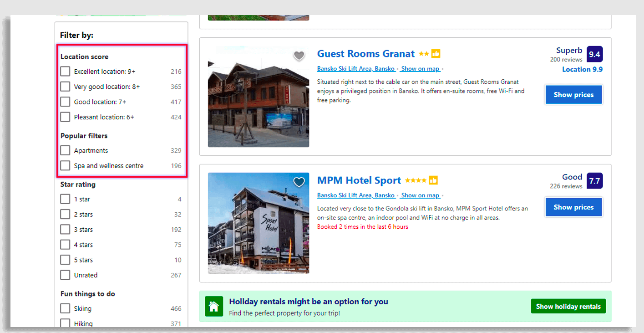Click the Guest Rooms Granat description paragraph

[421, 91]
